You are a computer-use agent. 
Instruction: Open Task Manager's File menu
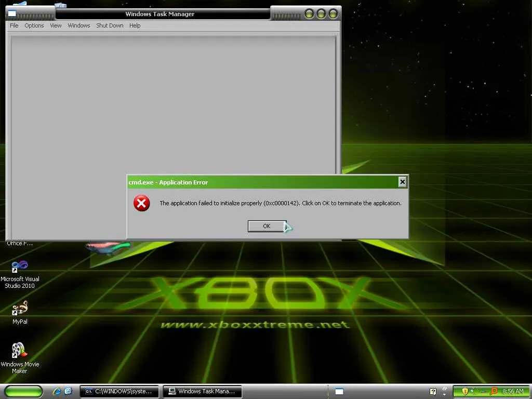coord(14,25)
